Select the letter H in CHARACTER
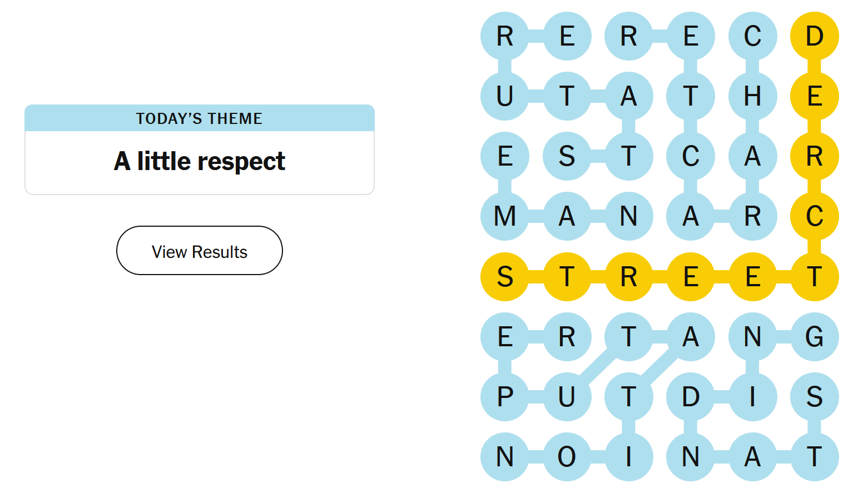 752,96
